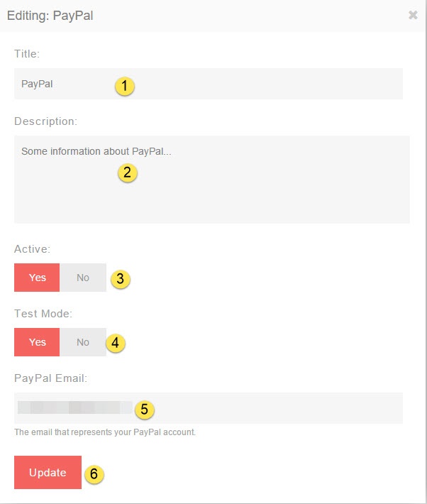Enable Test Mode with Yes
Screen dimensions: 427x504
(37, 342)
